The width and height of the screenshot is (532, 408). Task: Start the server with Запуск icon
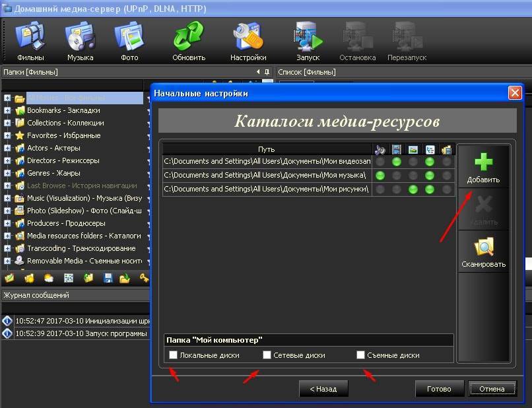coord(308,36)
